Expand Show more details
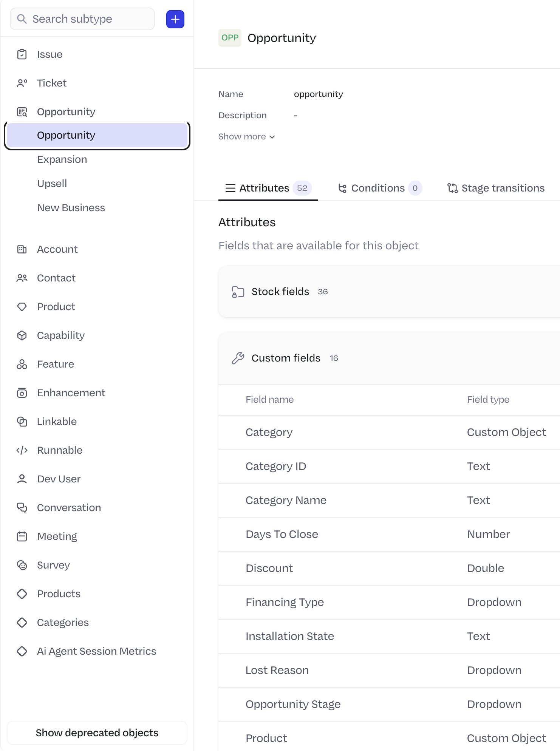This screenshot has height=751, width=560. point(247,136)
